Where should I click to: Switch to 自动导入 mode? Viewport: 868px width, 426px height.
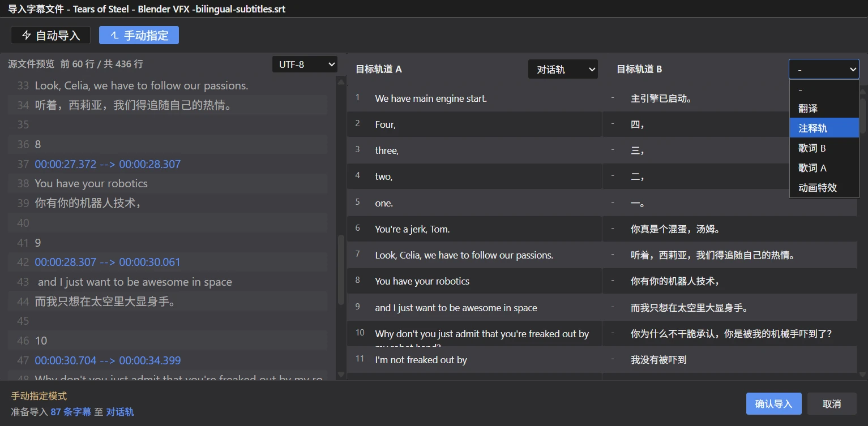50,35
